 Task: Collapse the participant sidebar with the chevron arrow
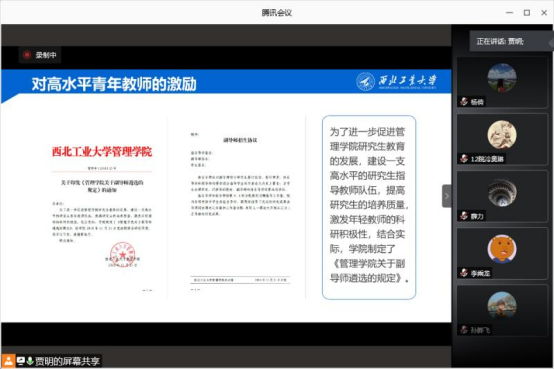coord(447,196)
